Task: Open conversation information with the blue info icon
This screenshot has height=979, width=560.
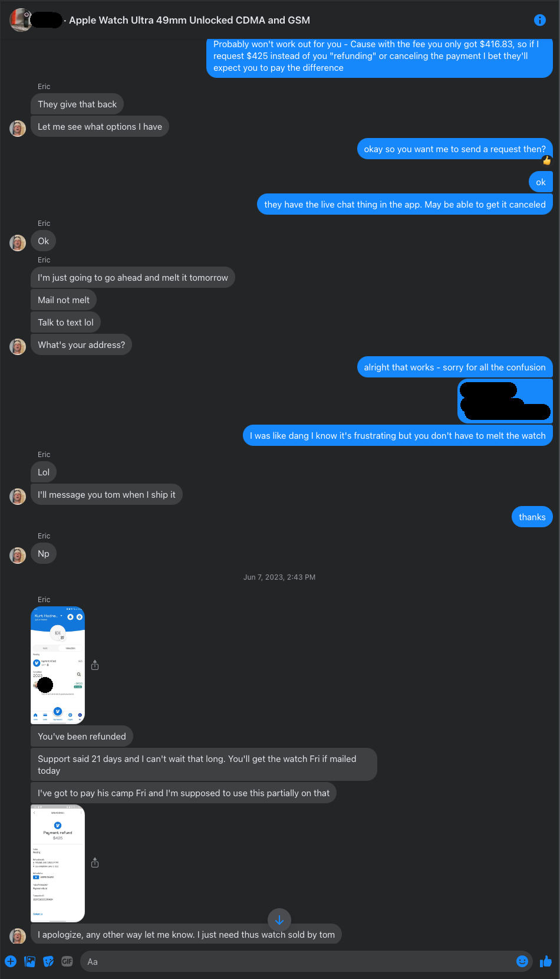Action: click(x=539, y=20)
